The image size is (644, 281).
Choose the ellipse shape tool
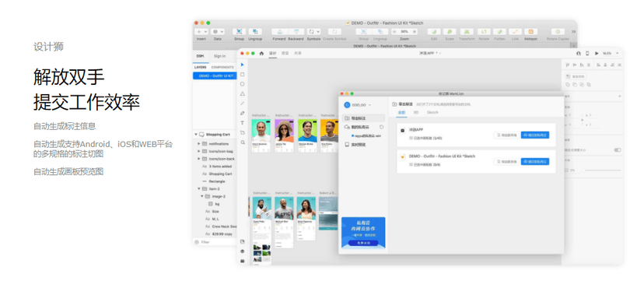pos(243,84)
